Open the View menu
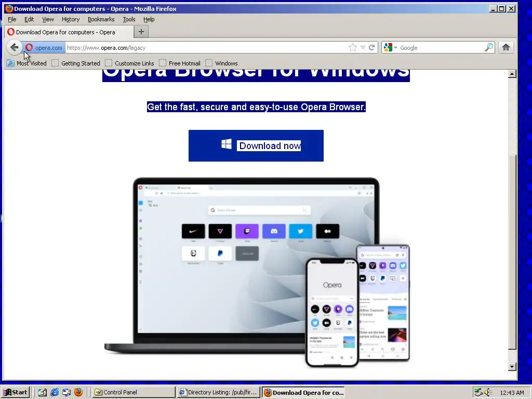 48,19
